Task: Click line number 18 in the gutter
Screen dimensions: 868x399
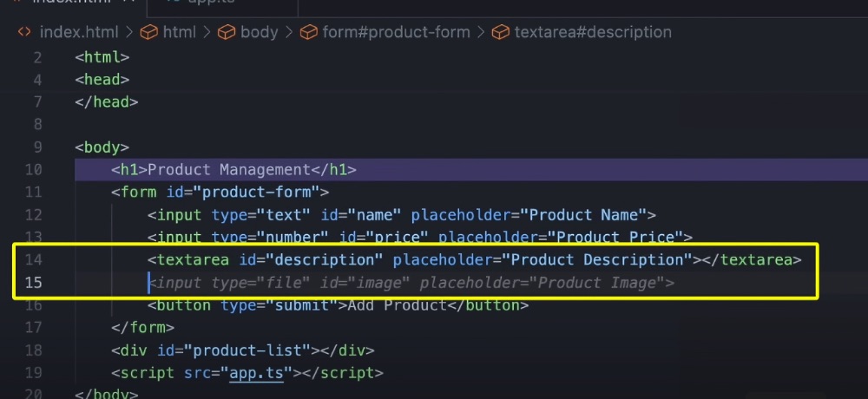Action: click(x=33, y=350)
